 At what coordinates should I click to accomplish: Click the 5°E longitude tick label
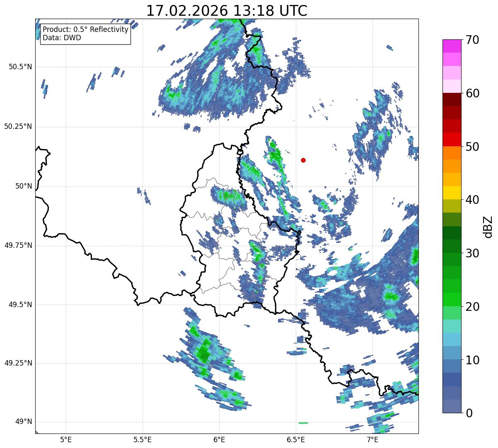click(x=66, y=439)
